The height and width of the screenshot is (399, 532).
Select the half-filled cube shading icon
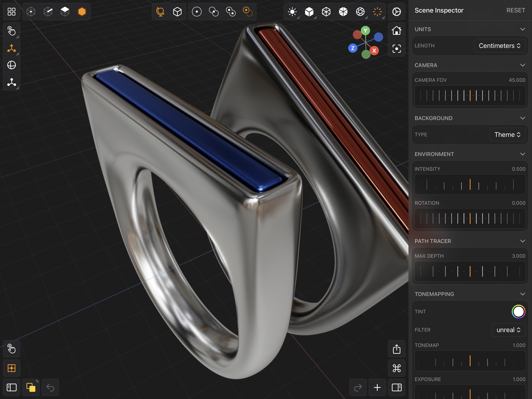tap(343, 12)
